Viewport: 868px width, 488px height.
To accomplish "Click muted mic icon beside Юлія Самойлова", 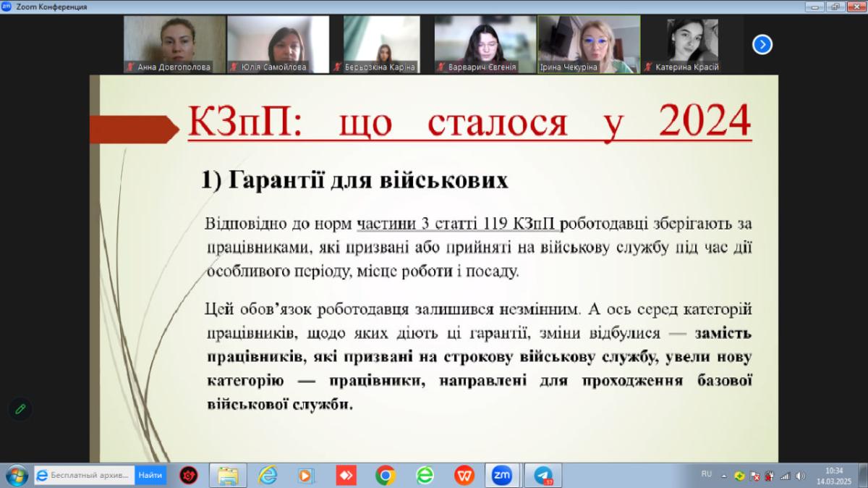I will click(234, 67).
